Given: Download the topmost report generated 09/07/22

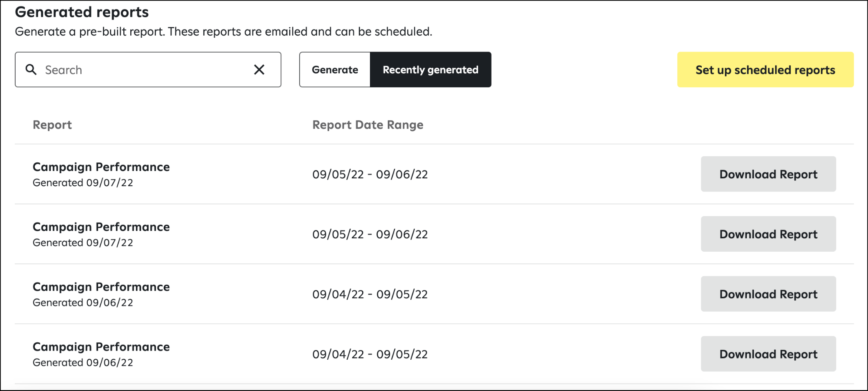Looking at the screenshot, I should coord(768,174).
